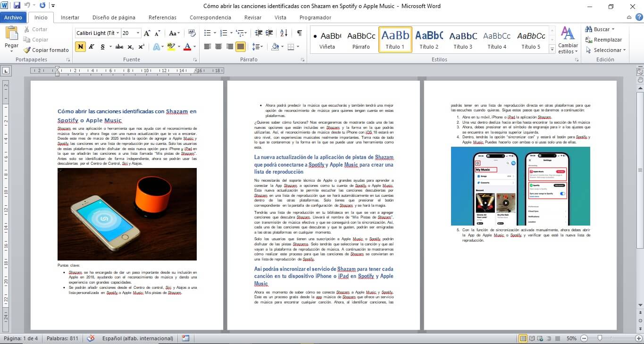Toggle underline (S) formatting
Viewport: 644px width, 344px height.
point(101,47)
